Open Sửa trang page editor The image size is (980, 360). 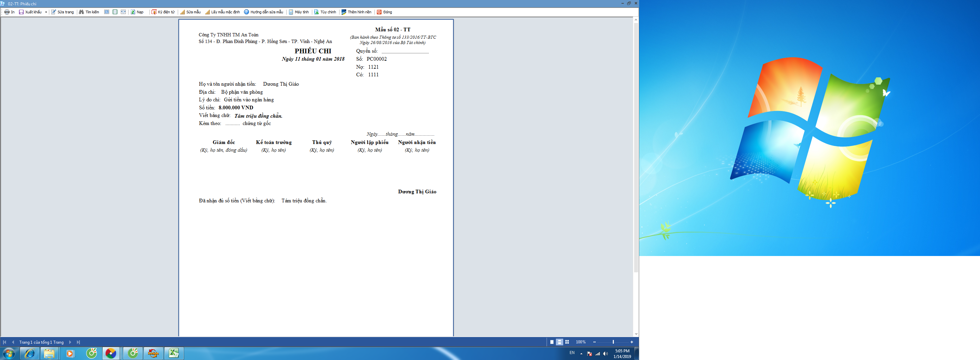coord(62,12)
